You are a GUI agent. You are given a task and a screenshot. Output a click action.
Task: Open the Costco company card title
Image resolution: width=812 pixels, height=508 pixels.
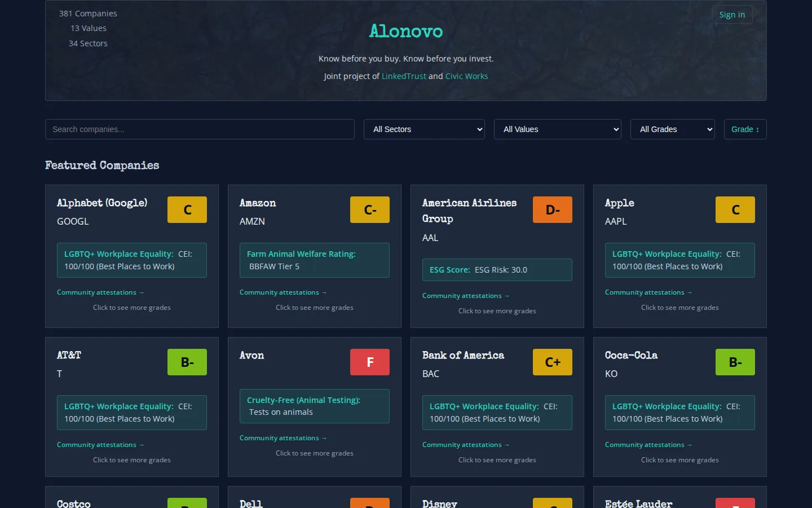point(74,503)
